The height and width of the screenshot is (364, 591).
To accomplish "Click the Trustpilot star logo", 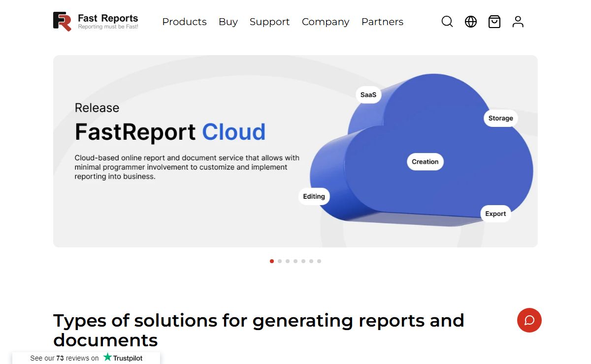I will pyautogui.click(x=107, y=358).
